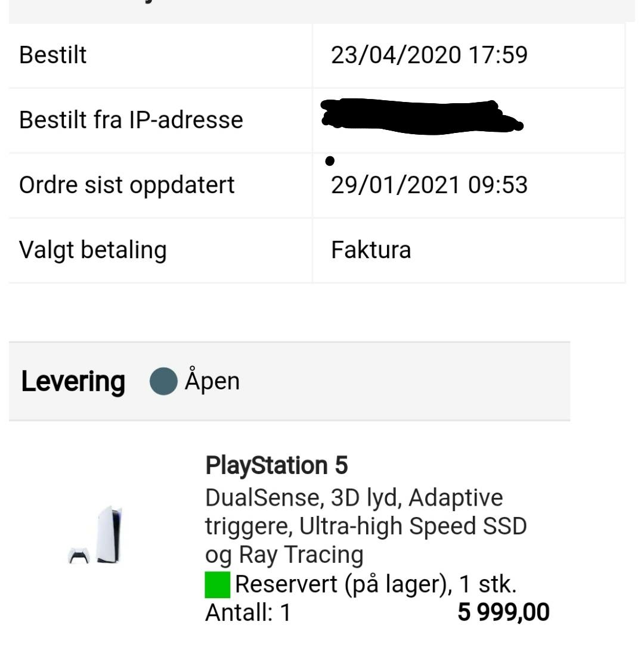
Task: Click the green Reservert stock indicator
Action: [x=218, y=584]
